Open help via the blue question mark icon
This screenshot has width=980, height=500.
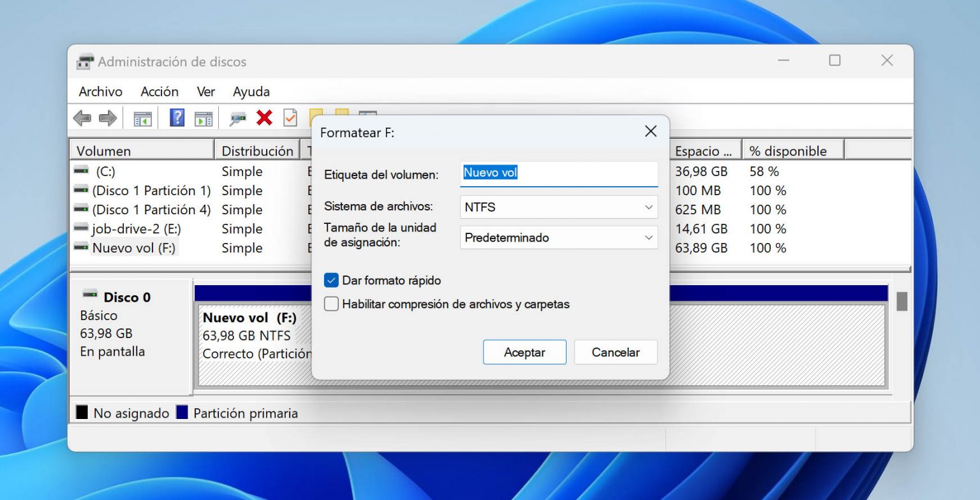(176, 117)
